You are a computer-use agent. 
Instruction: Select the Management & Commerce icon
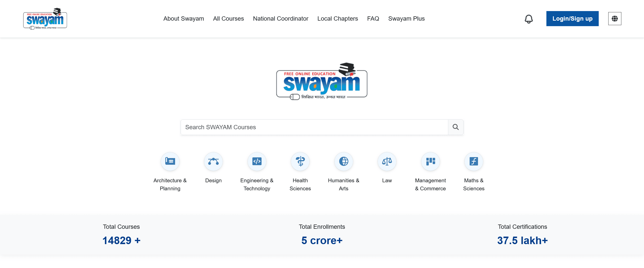430,161
